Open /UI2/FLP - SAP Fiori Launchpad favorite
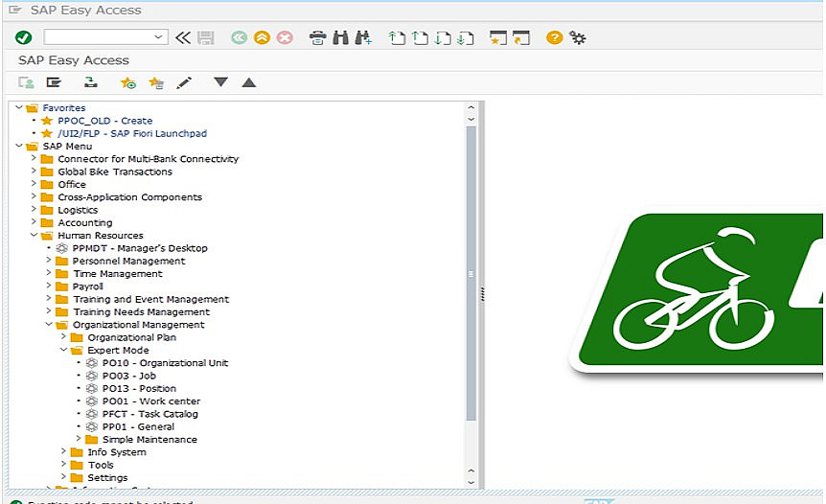826x504 pixels. [131, 133]
